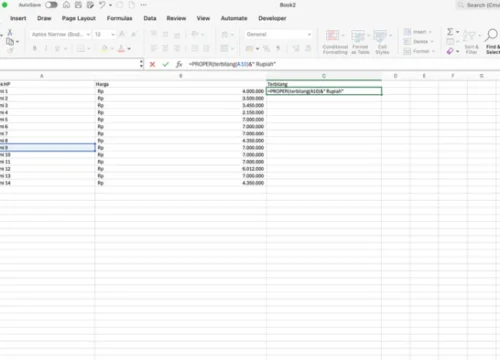Viewport: 500px width, 360px height.
Task: Click the Middle Align icon
Action: point(165,34)
